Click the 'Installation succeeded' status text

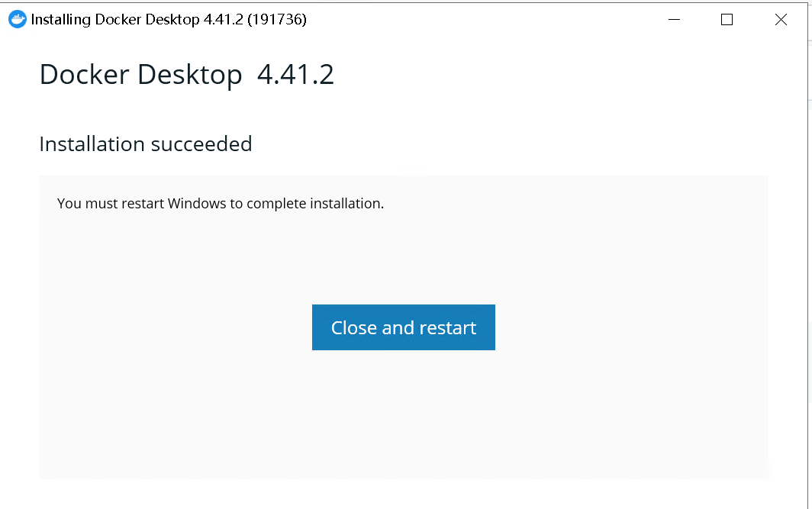(146, 144)
